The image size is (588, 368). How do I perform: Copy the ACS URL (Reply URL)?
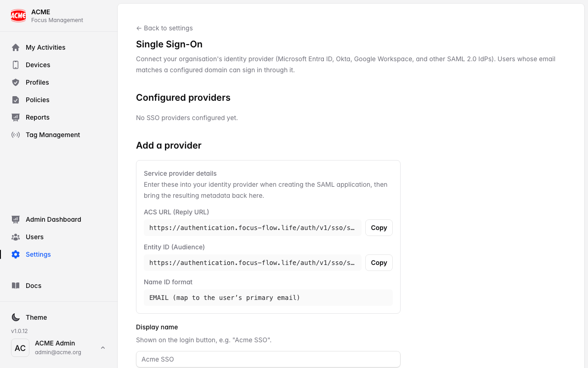[379, 228]
